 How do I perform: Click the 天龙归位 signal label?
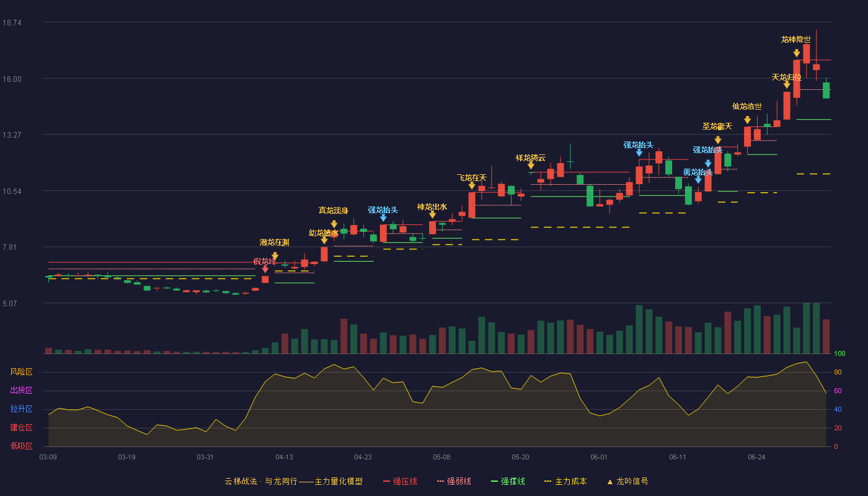point(787,77)
